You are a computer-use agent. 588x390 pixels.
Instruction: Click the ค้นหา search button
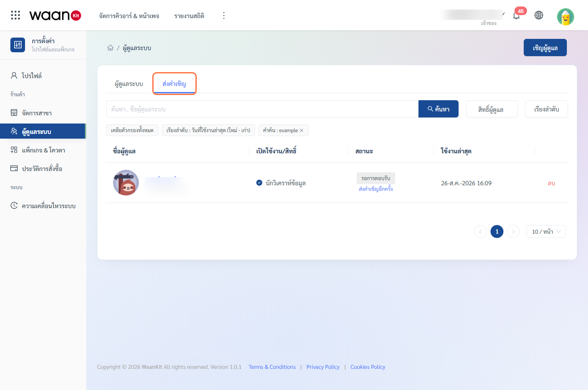point(438,109)
